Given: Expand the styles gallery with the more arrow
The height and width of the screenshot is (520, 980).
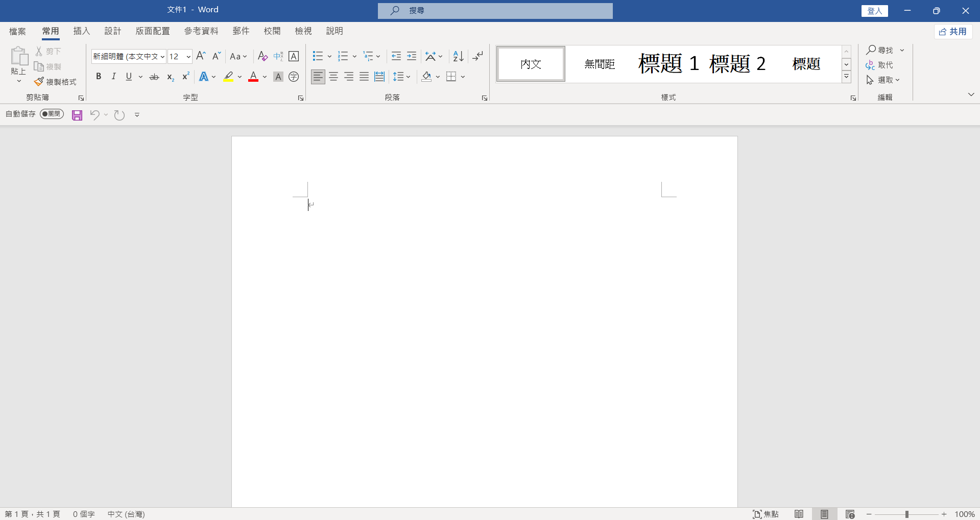Looking at the screenshot, I should click(x=846, y=76).
